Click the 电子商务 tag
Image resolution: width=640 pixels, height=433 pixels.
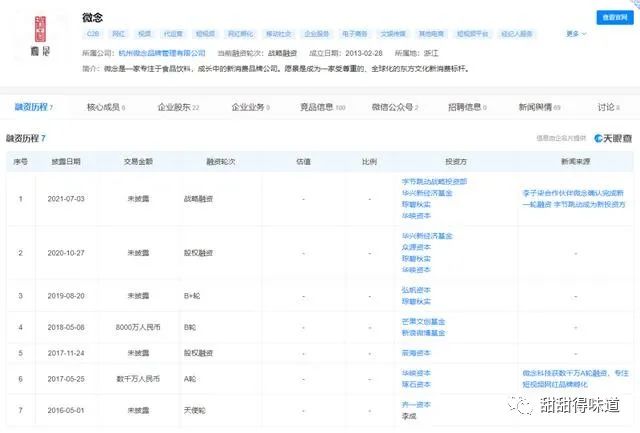354,34
